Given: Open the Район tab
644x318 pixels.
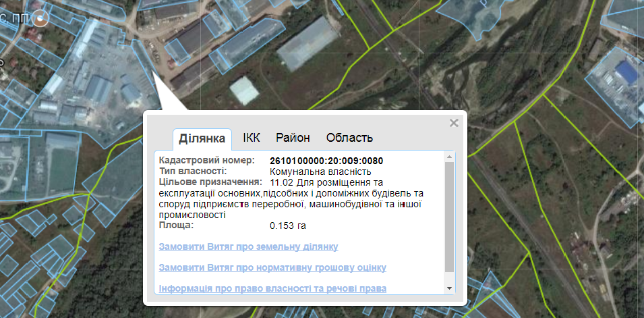Looking at the screenshot, I should 293,138.
